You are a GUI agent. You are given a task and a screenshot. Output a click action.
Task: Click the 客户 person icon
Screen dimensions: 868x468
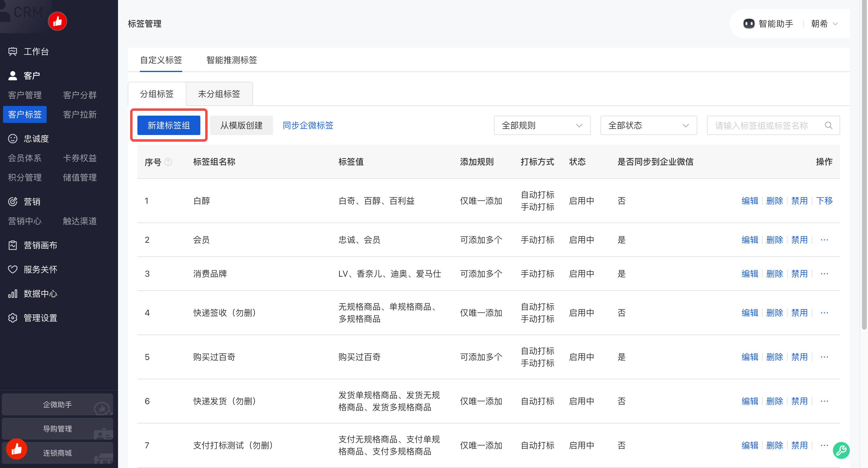click(12, 75)
